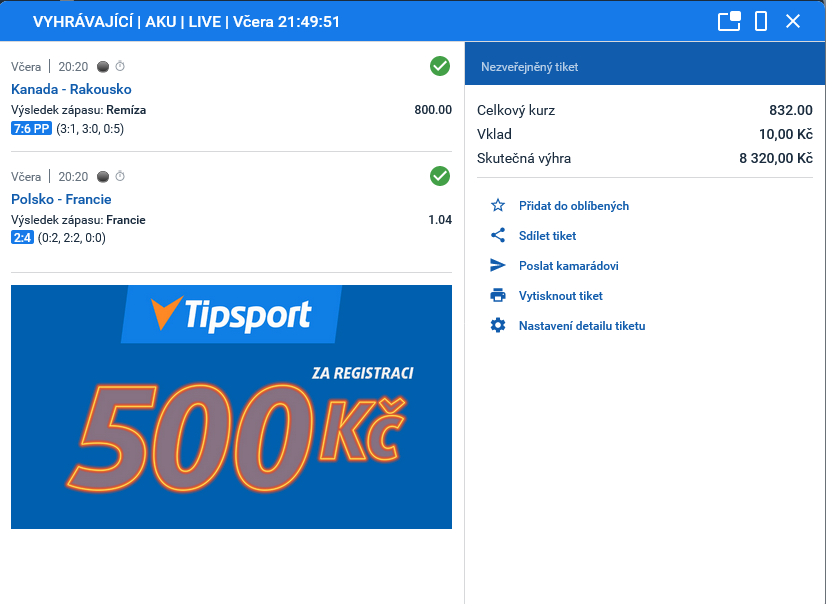This screenshot has width=826, height=604.
Task: Click the paper plane Poslat kamarádovi icon
Action: (498, 266)
